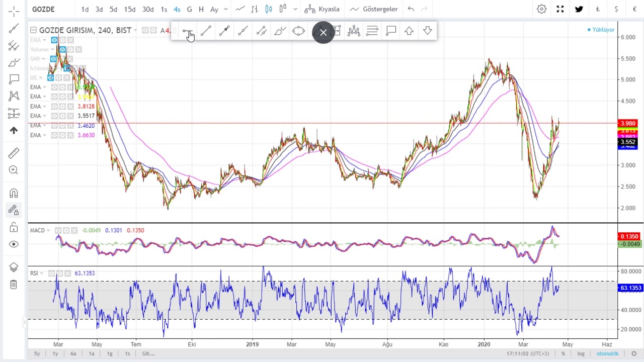Open Git... go-to-date button

point(148,353)
